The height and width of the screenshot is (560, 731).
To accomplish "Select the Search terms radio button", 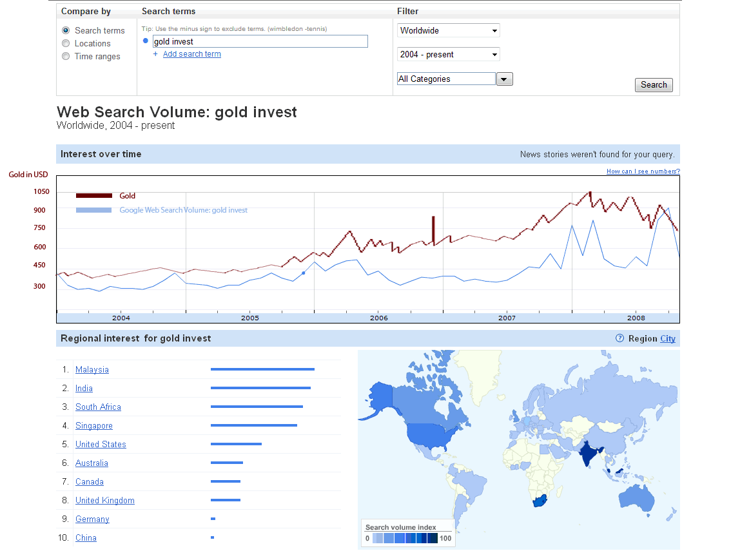I will pos(66,30).
